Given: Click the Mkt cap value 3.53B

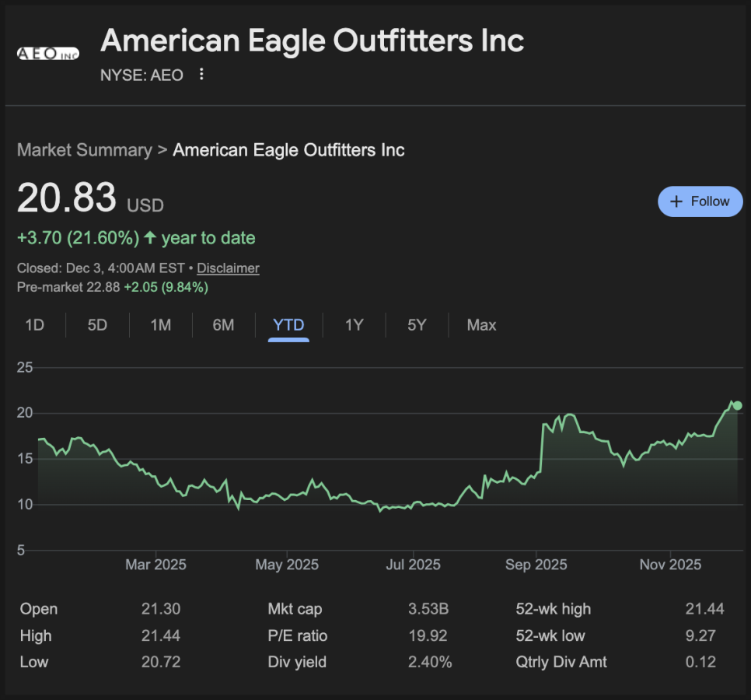Looking at the screenshot, I should (428, 609).
